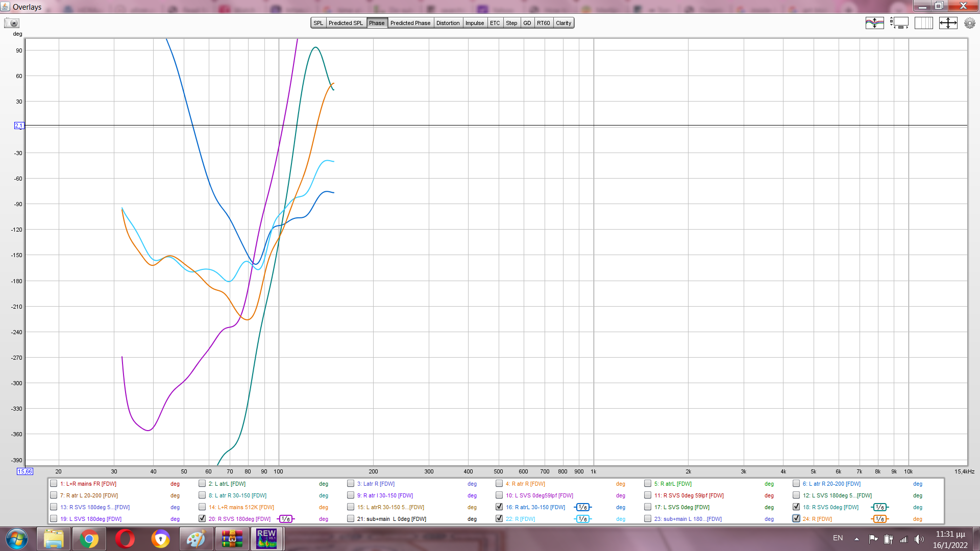Click the 15,66 frequency axis start field
This screenshot has height=551, width=980.
click(x=25, y=471)
